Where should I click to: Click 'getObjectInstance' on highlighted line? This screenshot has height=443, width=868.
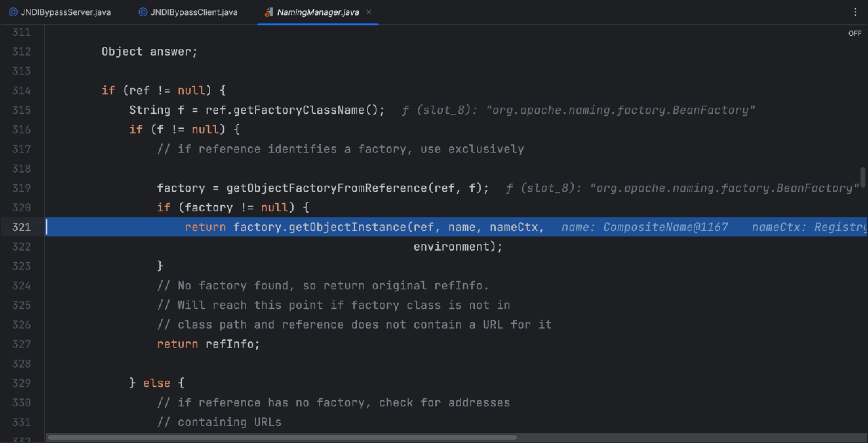(347, 227)
